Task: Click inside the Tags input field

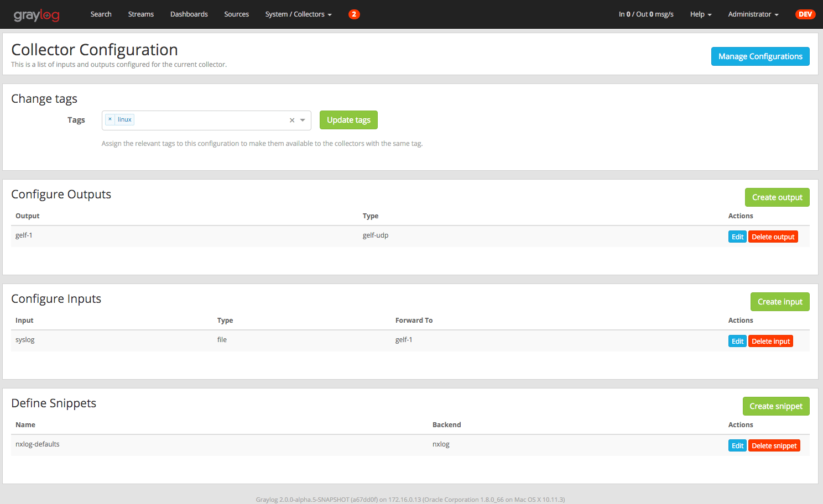Action: (x=210, y=120)
